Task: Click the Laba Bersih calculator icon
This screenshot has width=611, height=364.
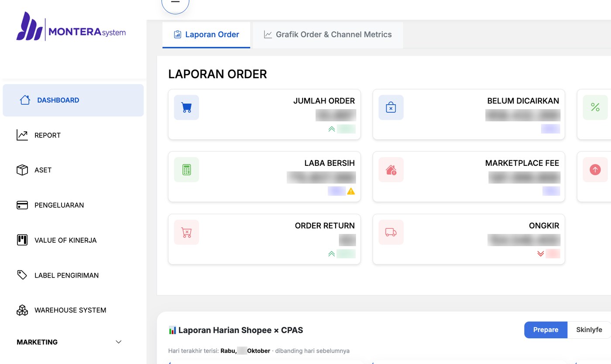Action: click(186, 170)
